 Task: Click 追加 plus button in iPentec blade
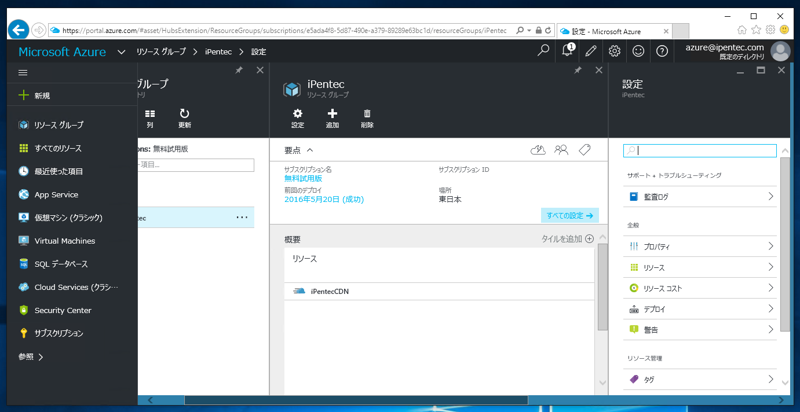332,118
